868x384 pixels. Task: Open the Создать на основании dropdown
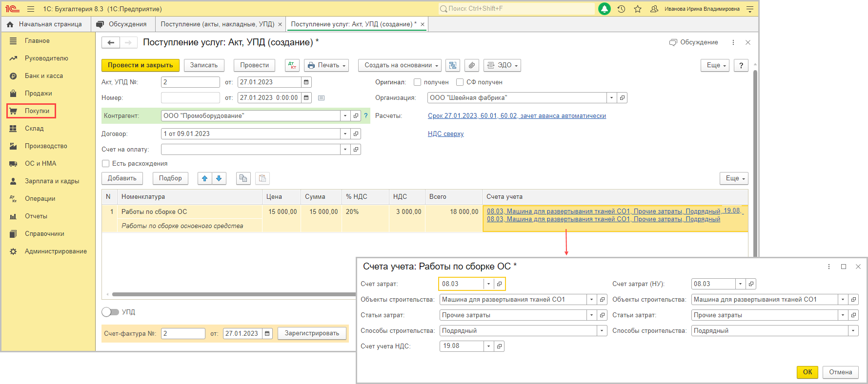pos(400,65)
